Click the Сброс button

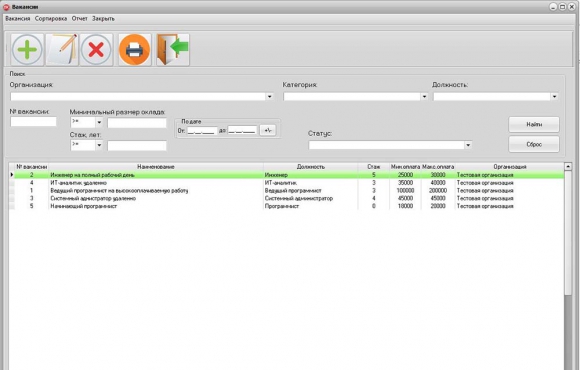tap(534, 144)
